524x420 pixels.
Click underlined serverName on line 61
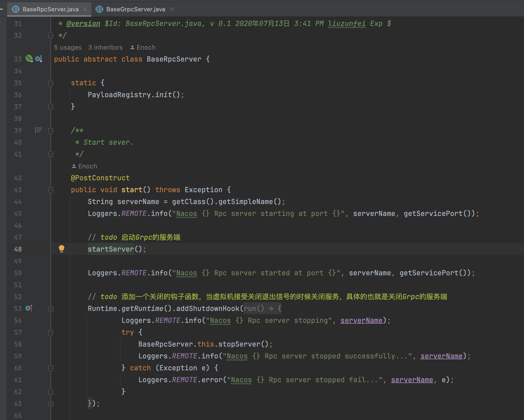click(x=412, y=380)
